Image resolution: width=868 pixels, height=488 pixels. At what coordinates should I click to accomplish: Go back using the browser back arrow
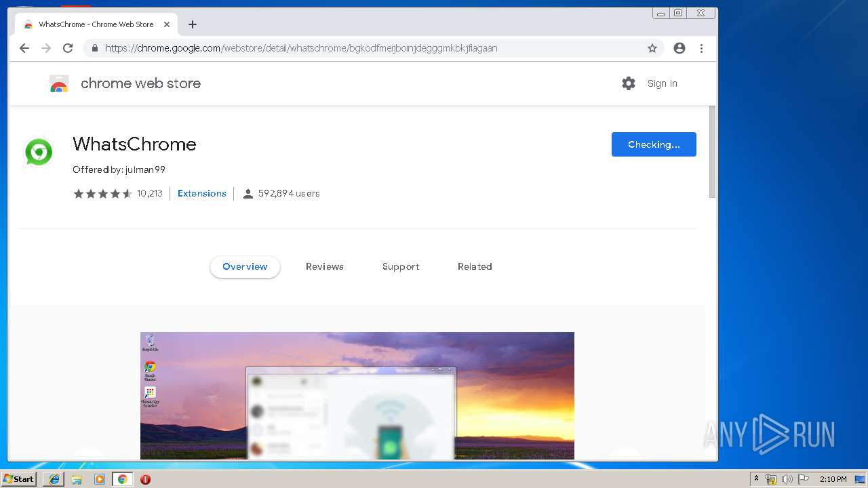coord(24,48)
